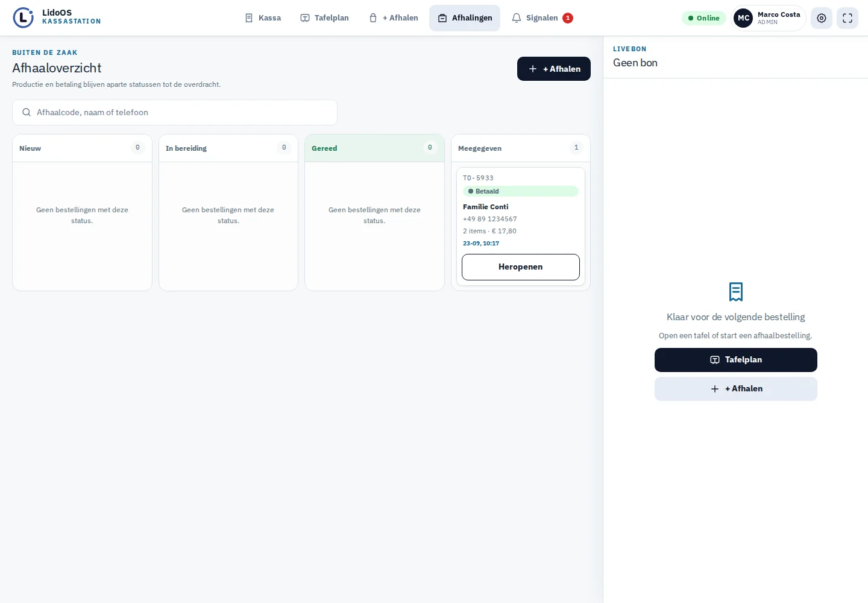Image resolution: width=868 pixels, height=603 pixels.
Task: Switch to the Tafelplan tab
Action: pos(324,18)
